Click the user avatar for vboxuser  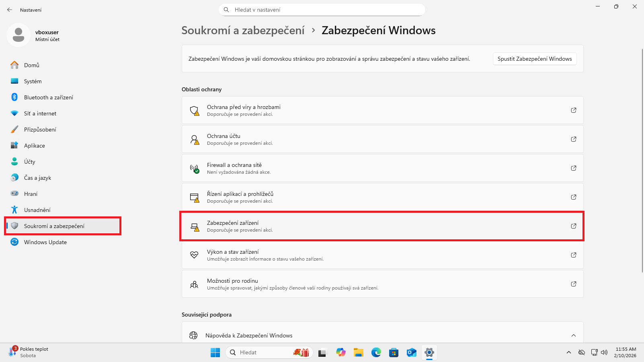[x=18, y=35]
